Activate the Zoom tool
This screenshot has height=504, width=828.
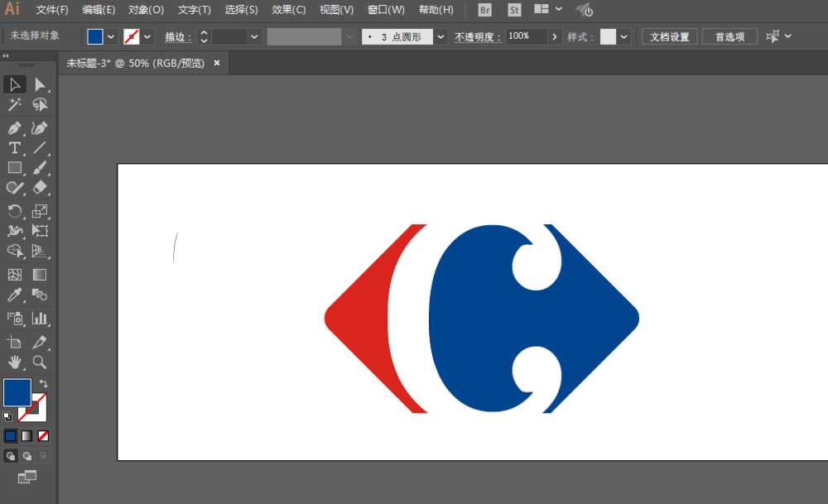39,362
